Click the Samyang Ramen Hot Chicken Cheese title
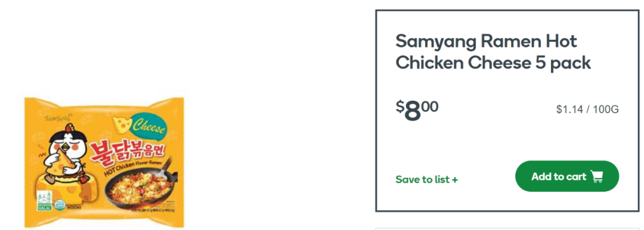This screenshot has width=644, height=230. [x=493, y=52]
